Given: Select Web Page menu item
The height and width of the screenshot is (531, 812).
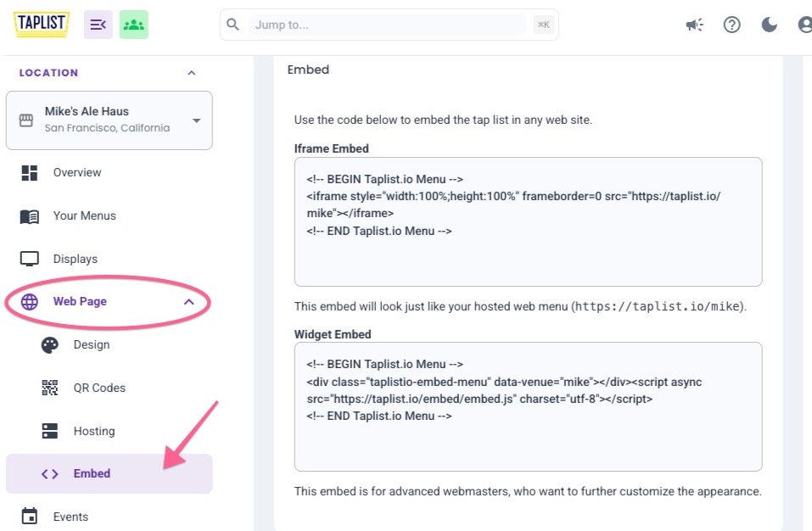Looking at the screenshot, I should click(x=80, y=301).
